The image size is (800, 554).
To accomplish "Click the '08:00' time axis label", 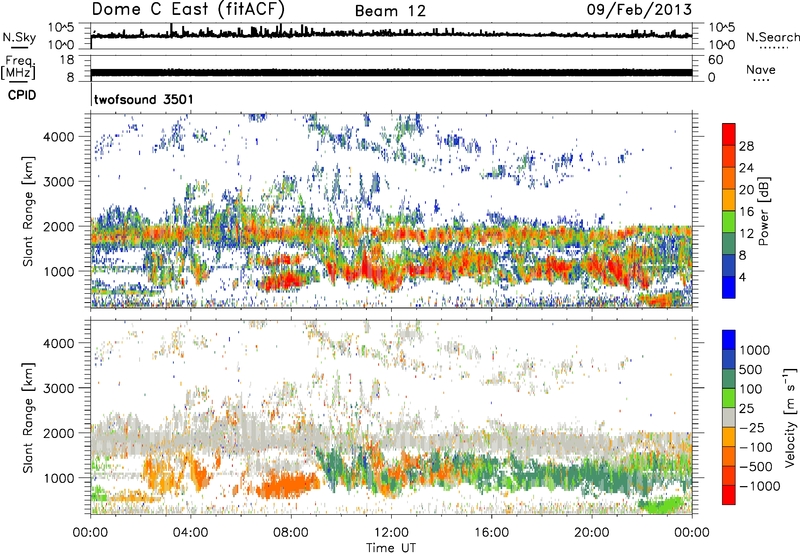I will pyautogui.click(x=291, y=533).
